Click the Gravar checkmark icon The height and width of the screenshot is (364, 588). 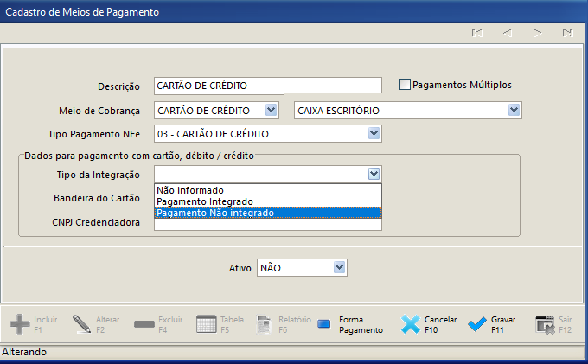pos(477,324)
